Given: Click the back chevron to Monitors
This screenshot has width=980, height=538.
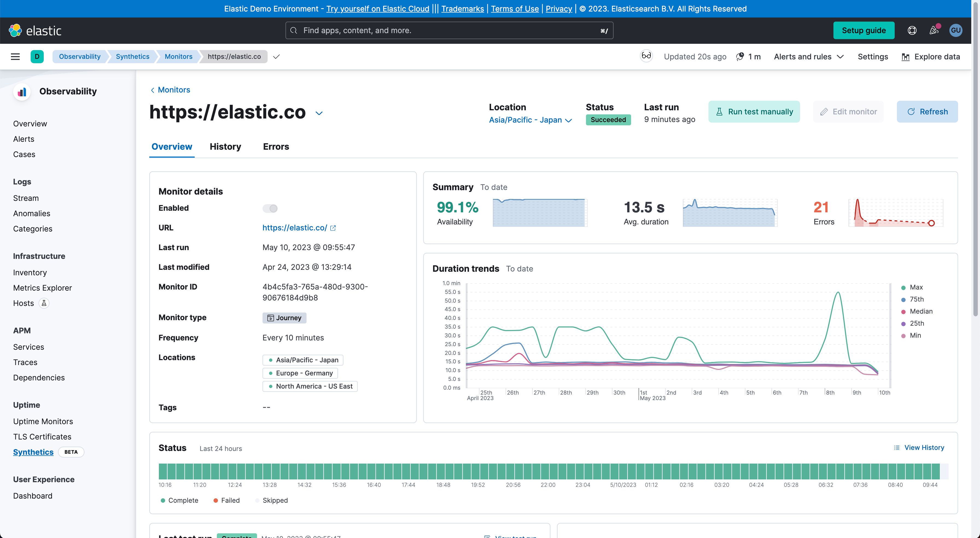Looking at the screenshot, I should pos(153,90).
